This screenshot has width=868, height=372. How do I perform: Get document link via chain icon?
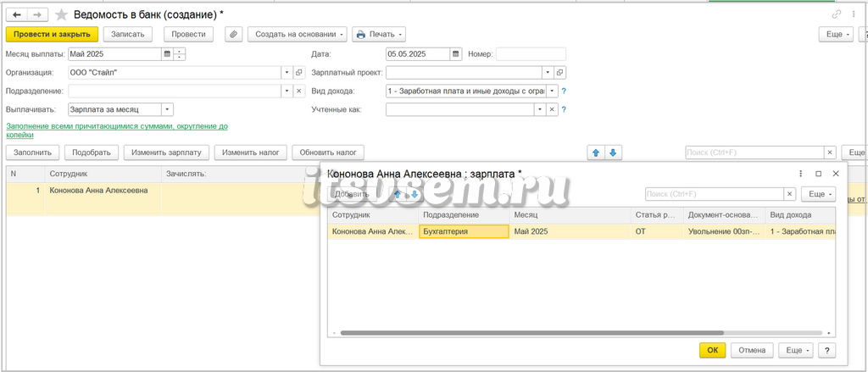837,15
